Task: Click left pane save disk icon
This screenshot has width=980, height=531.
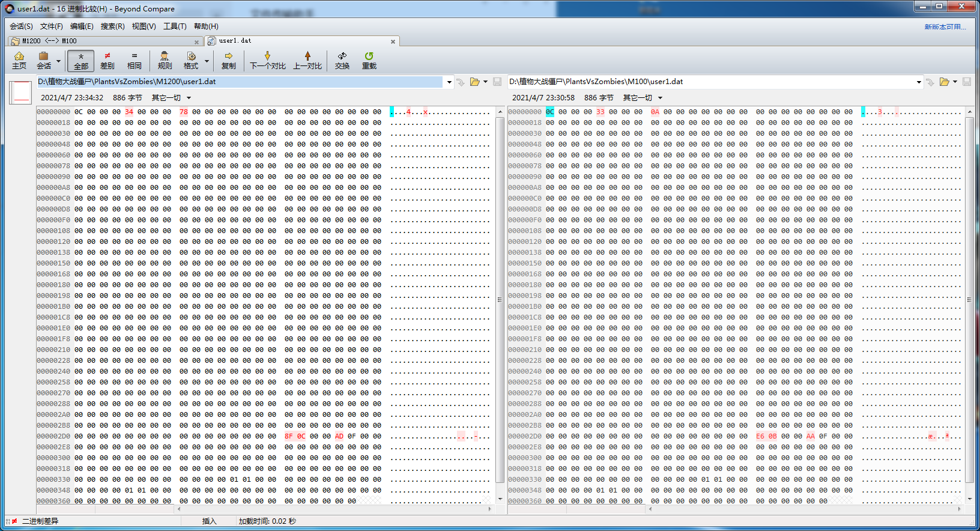Action: [x=497, y=82]
